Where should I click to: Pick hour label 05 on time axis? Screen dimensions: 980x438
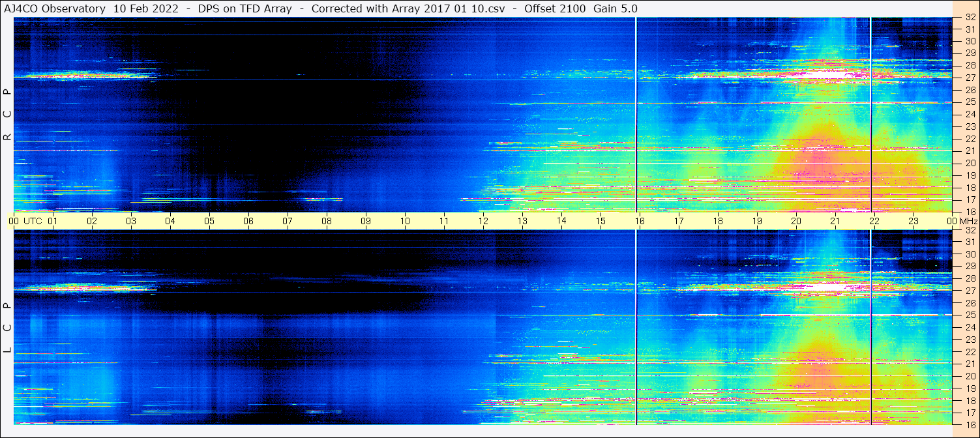209,221
